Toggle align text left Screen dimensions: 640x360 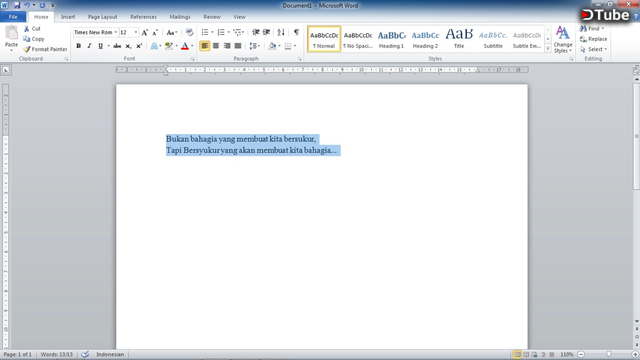[x=205, y=46]
